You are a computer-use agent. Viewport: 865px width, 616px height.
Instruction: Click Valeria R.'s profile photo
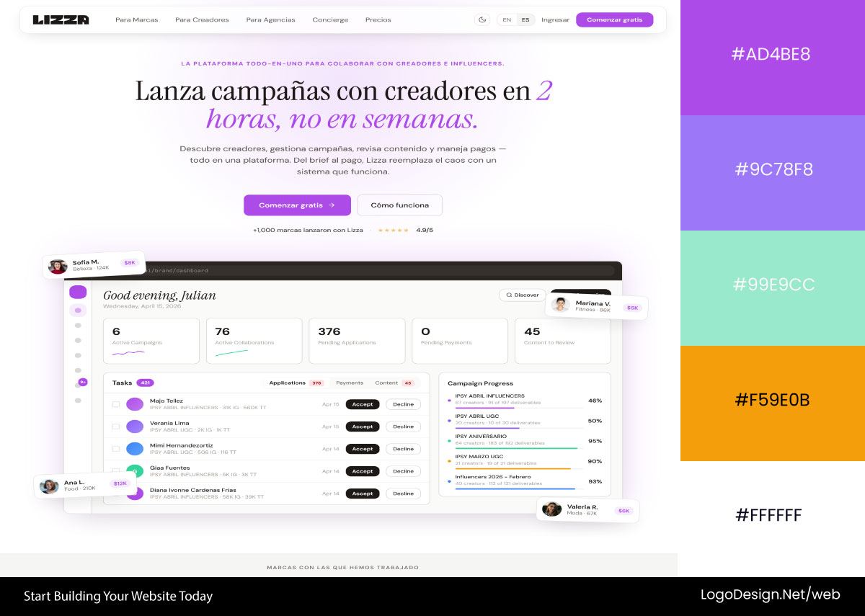click(551, 509)
